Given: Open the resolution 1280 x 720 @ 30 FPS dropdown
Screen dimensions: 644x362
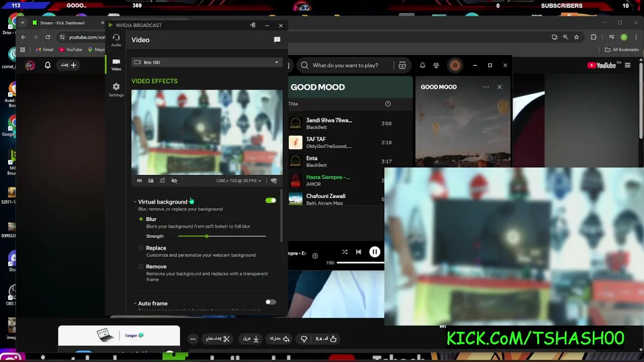Looking at the screenshot, I should pyautogui.click(x=239, y=180).
